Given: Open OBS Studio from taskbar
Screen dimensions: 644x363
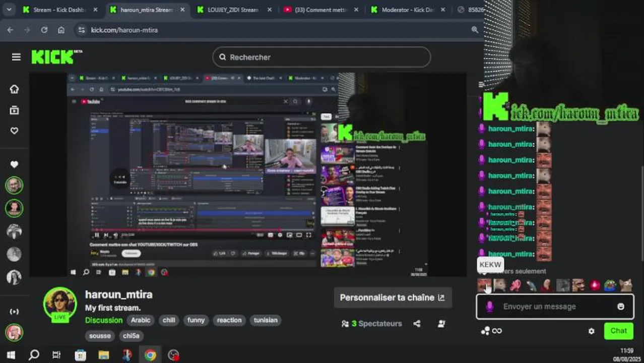Looking at the screenshot, I should (173, 355).
